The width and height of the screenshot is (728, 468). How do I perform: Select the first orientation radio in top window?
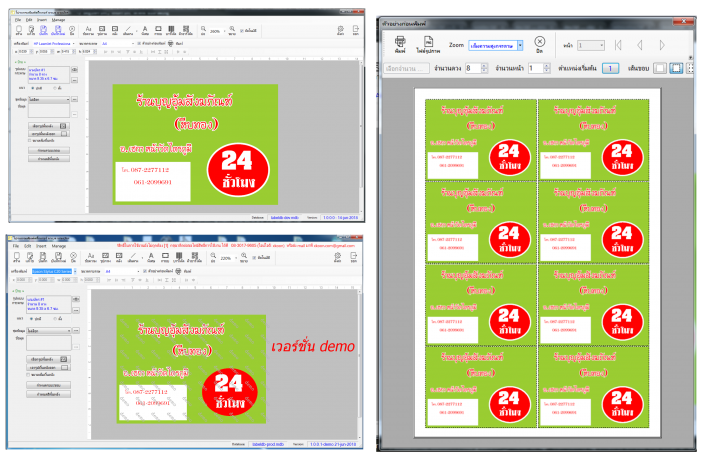pyautogui.click(x=32, y=88)
